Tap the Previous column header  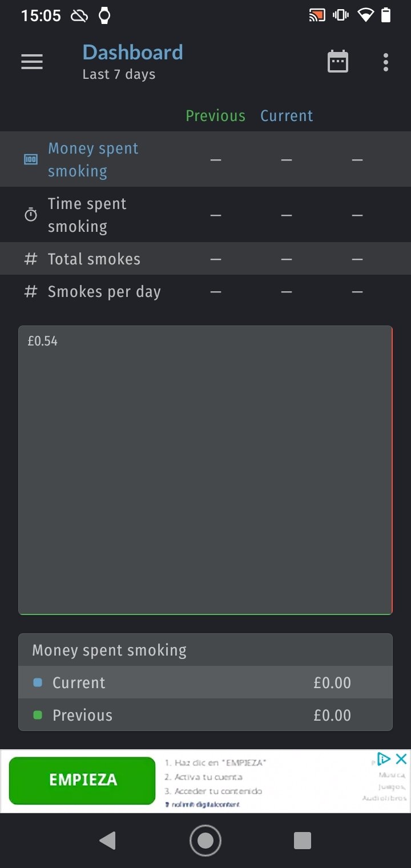(215, 116)
